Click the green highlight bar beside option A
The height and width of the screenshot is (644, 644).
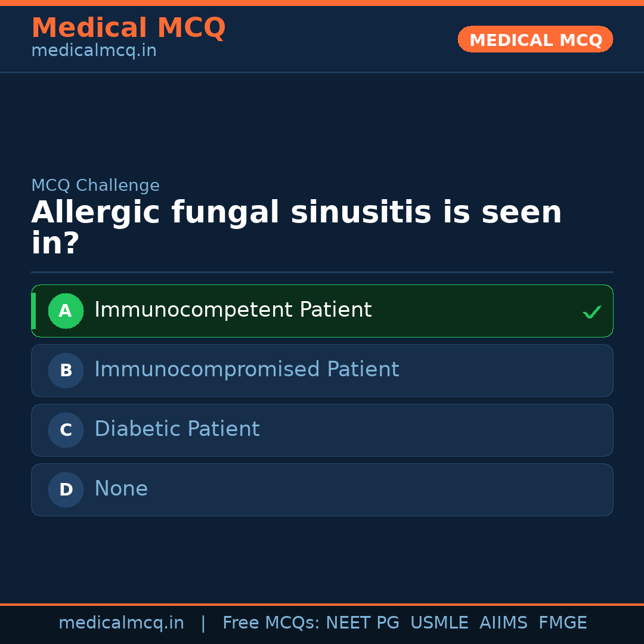pos(35,311)
